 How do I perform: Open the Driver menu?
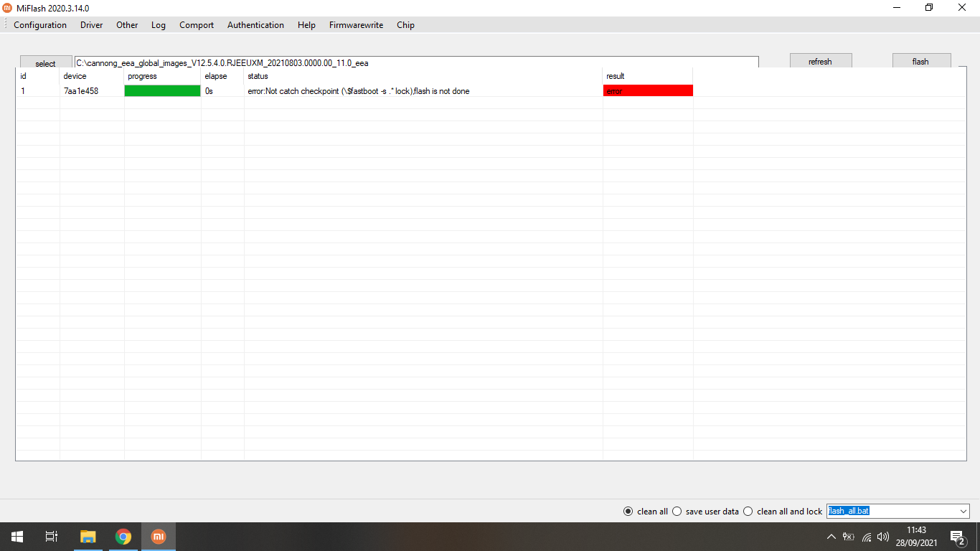point(91,24)
